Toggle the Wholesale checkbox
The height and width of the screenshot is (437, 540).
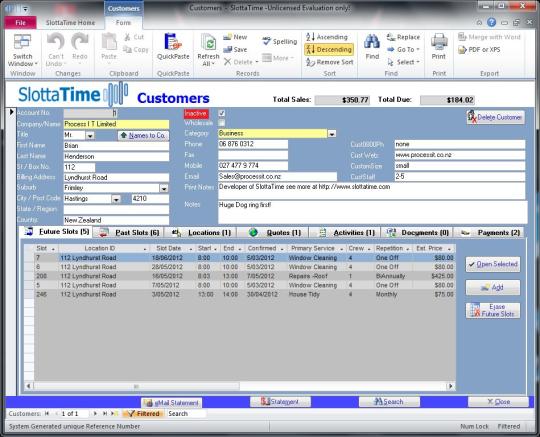pyautogui.click(x=222, y=123)
